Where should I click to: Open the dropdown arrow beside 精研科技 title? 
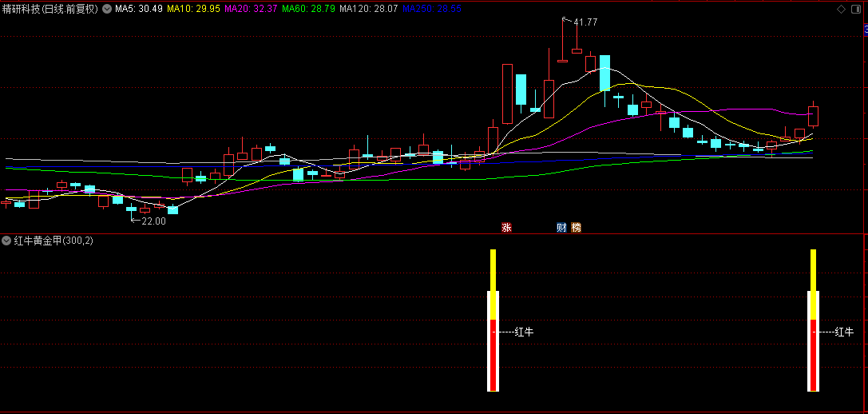(105, 9)
